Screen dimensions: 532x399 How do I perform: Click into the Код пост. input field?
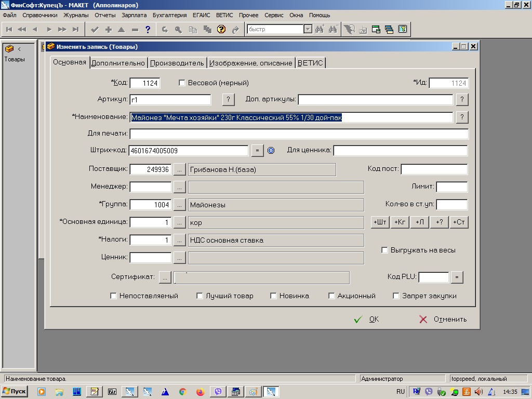tap(434, 169)
